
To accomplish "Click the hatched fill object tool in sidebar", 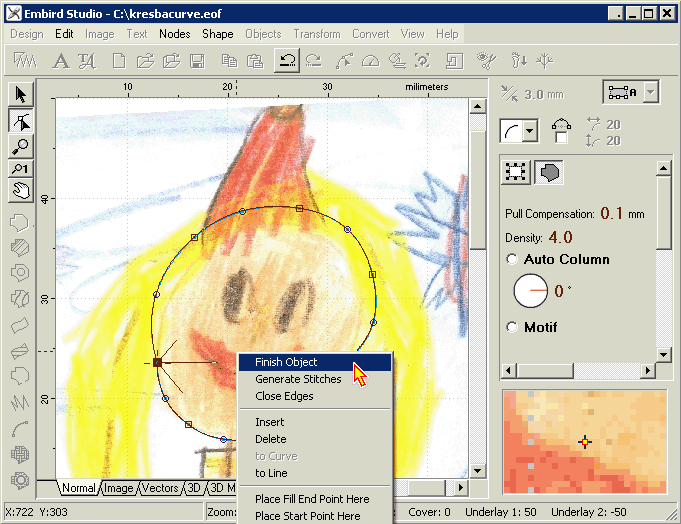I will (x=20, y=247).
